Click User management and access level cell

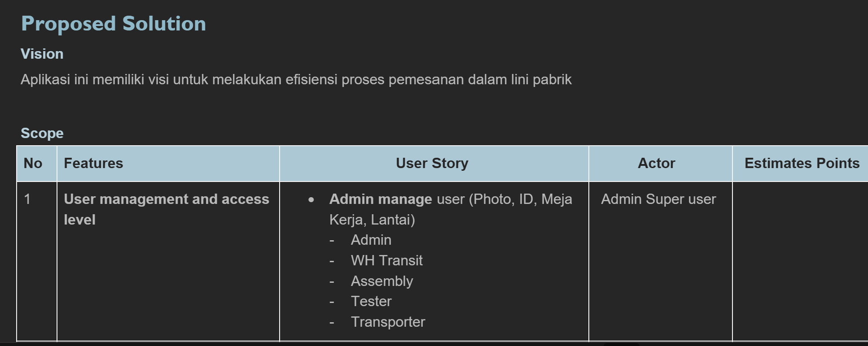[x=168, y=261]
